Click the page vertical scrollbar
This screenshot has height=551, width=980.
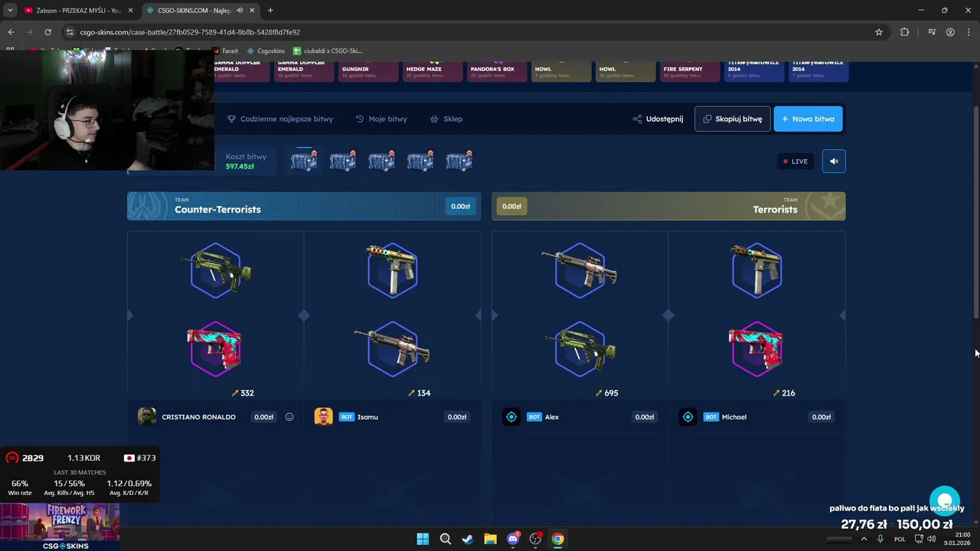[975, 212]
